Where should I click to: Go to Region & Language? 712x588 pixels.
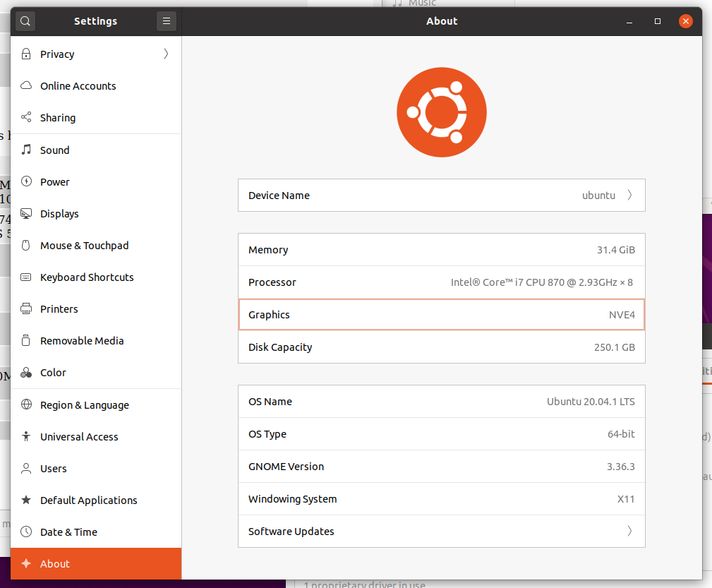click(96, 405)
